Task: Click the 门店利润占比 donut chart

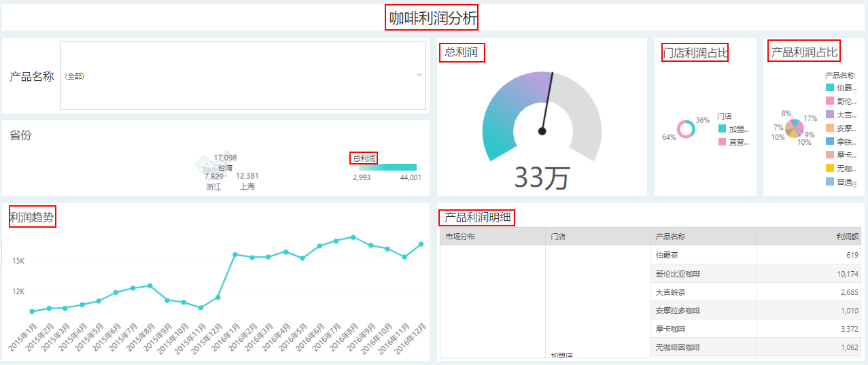Action: coord(685,128)
